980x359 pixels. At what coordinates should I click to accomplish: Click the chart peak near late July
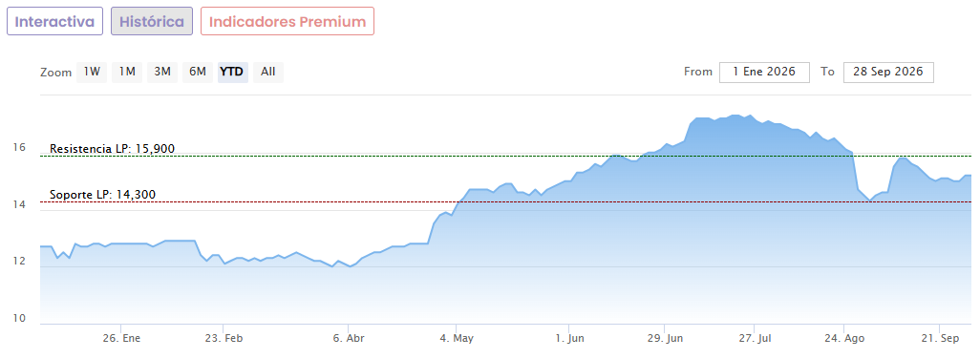[736, 116]
